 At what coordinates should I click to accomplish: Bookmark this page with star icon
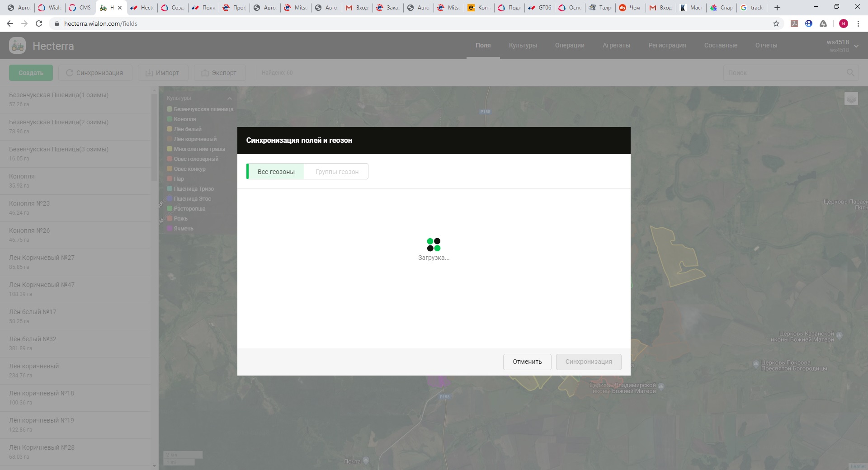[776, 23]
